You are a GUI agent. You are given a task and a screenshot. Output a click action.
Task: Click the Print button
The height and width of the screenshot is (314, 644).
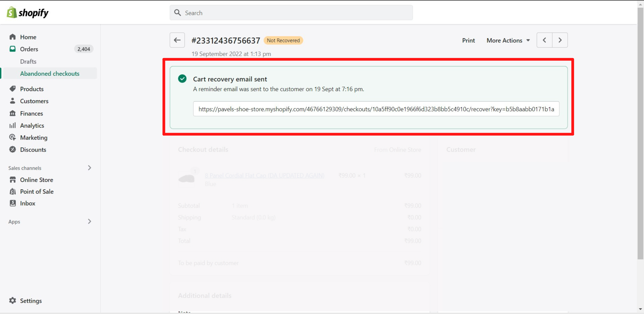click(468, 40)
